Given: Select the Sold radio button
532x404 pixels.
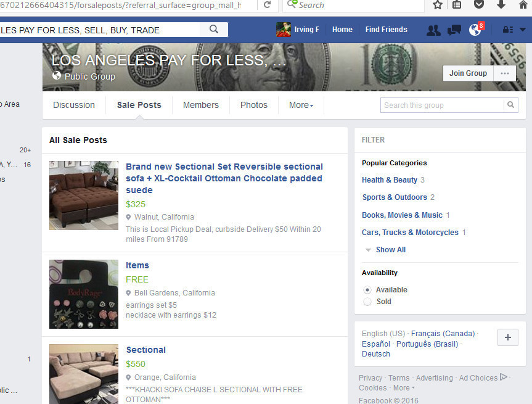Looking at the screenshot, I should [x=367, y=302].
